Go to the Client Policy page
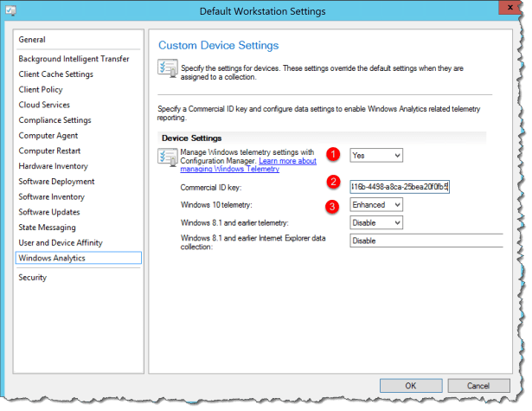This screenshot has width=532, height=411. 41,90
